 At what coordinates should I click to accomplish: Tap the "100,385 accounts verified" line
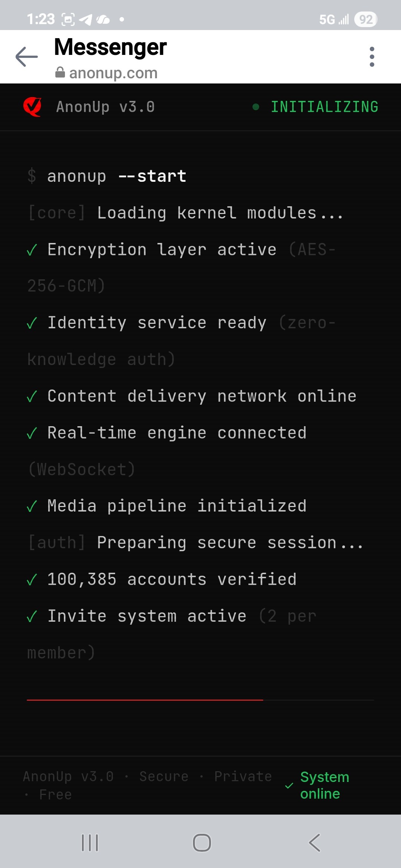(172, 579)
